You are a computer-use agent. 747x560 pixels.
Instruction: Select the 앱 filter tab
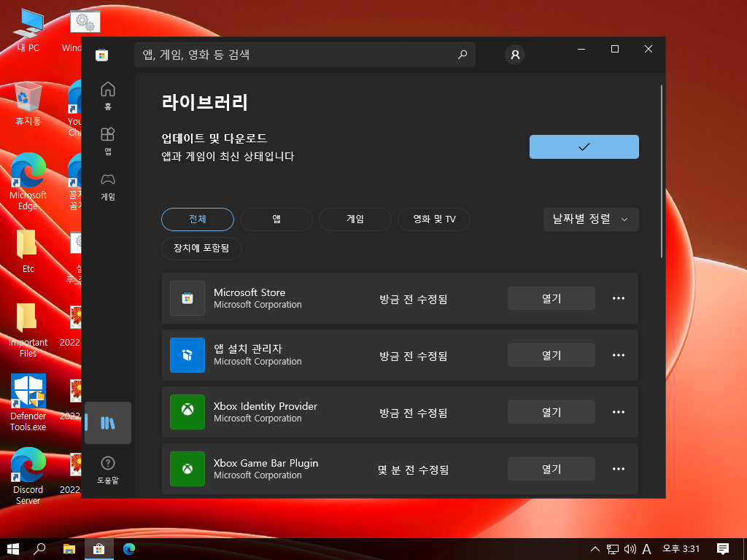(276, 219)
